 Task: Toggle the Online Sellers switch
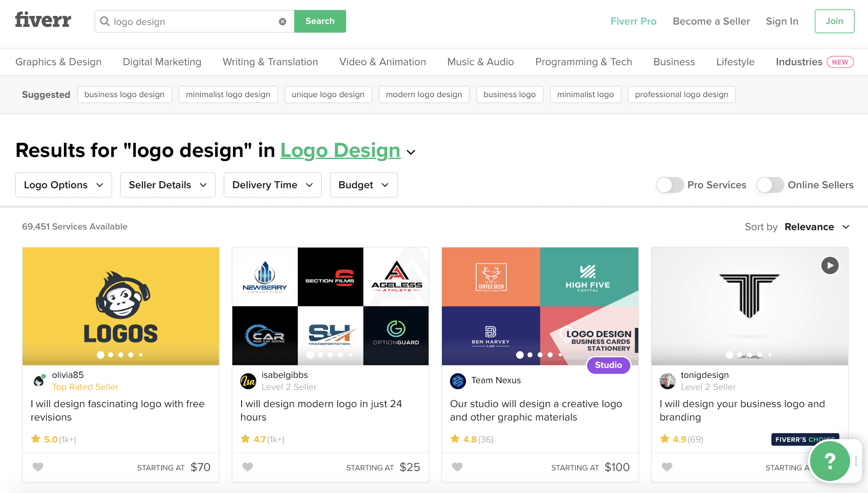770,185
